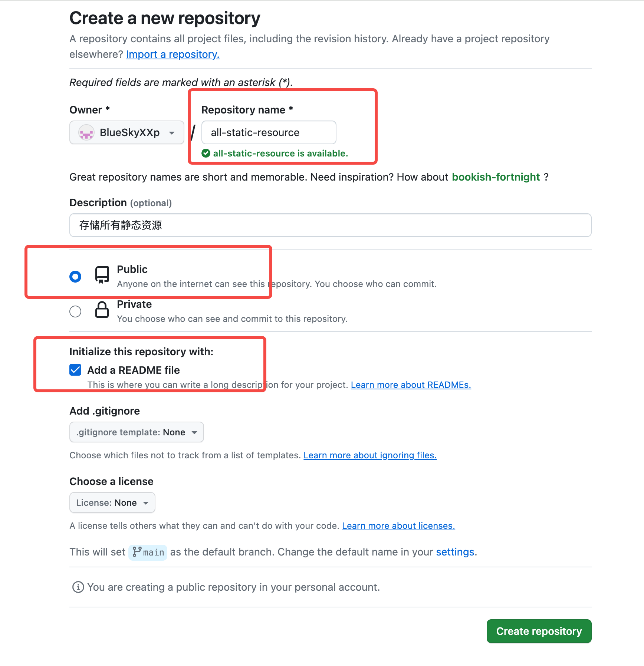The width and height of the screenshot is (644, 666).
Task: Use suggested name bookish-fortnight
Action: 496,177
